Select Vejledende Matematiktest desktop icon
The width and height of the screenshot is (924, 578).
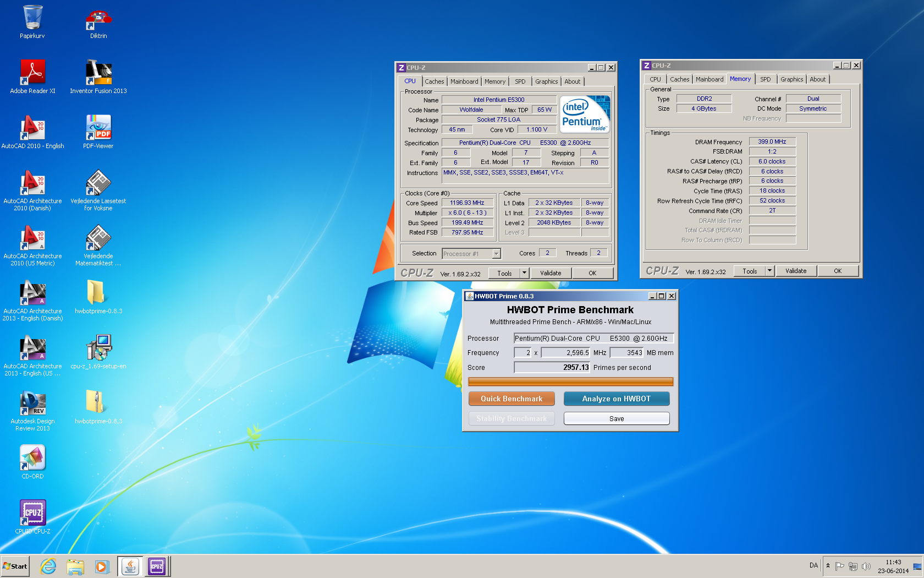[98, 246]
